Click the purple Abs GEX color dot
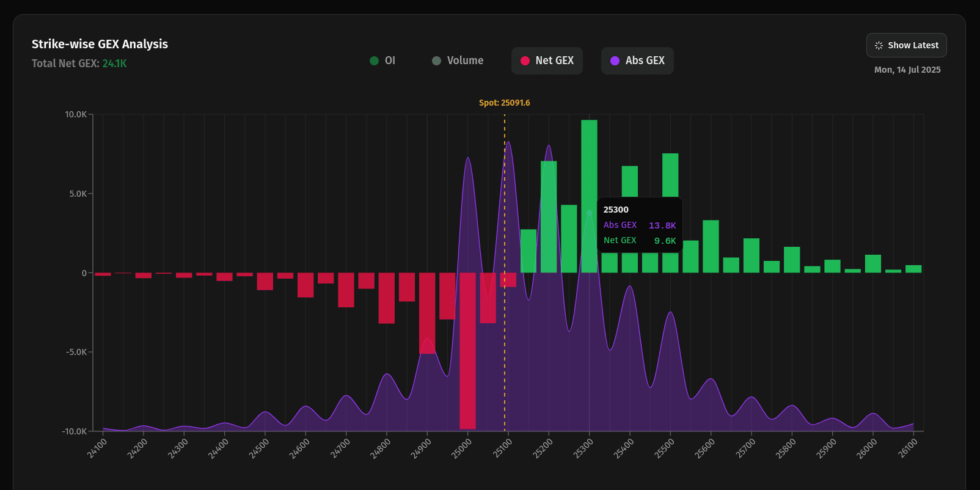Viewport: 980px width, 490px height. (615, 60)
